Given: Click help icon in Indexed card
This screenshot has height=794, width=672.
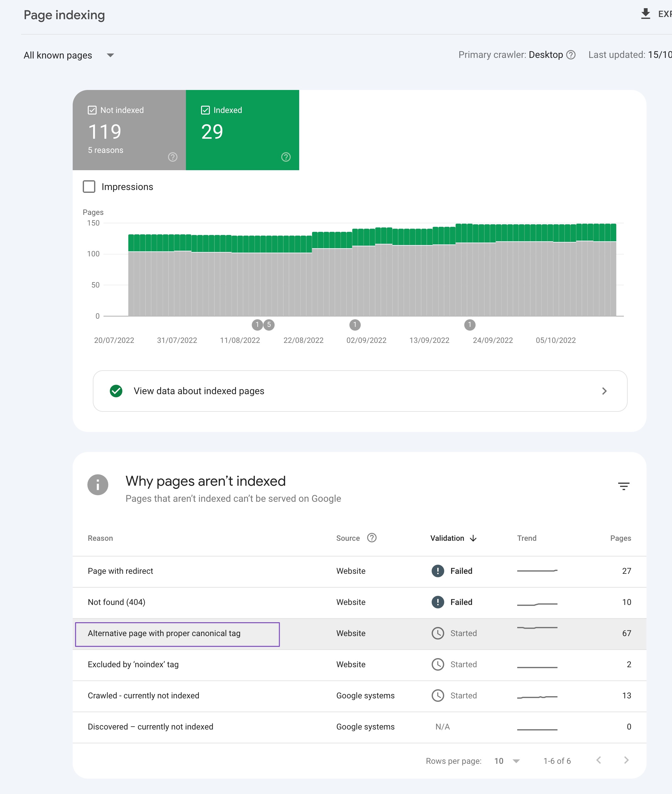Looking at the screenshot, I should [286, 157].
